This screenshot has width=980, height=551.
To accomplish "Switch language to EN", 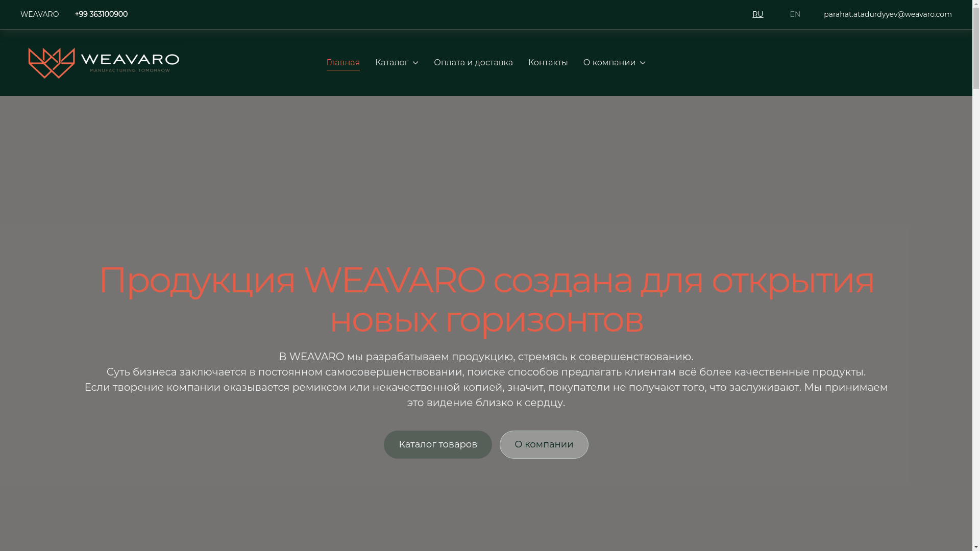I will pos(795,14).
